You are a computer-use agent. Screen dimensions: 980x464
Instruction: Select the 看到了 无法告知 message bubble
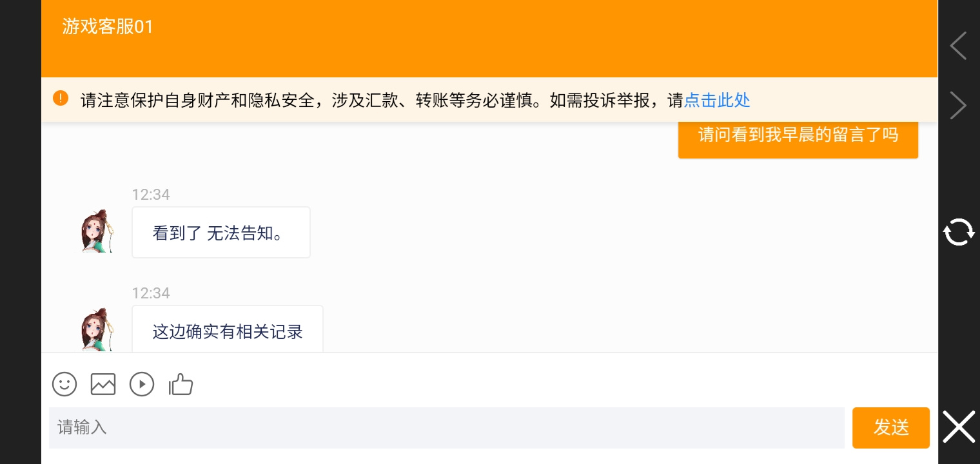(x=221, y=233)
